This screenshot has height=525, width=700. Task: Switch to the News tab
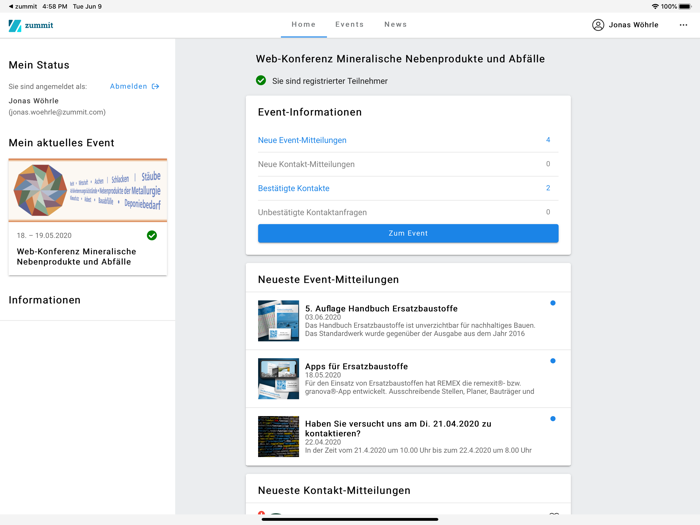click(396, 25)
